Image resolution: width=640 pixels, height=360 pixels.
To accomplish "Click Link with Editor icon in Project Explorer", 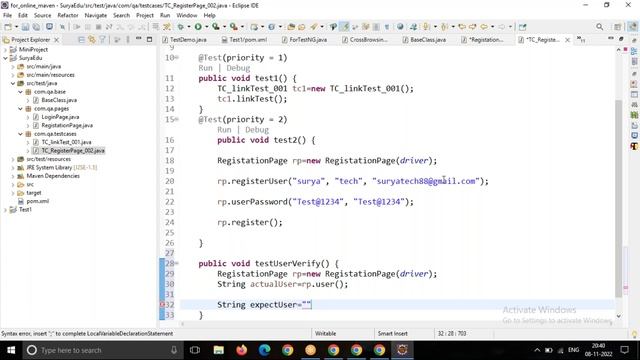I will point(92,40).
